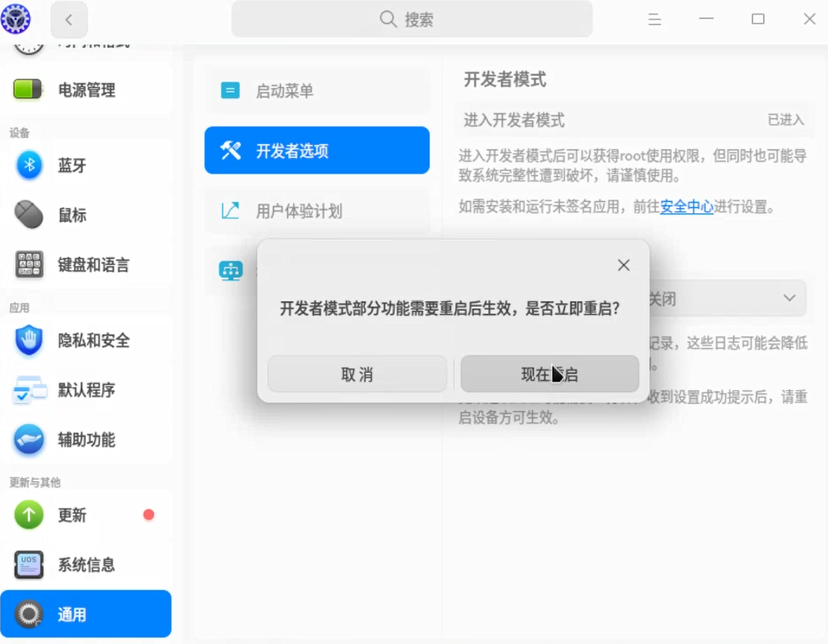Open the system info UOS icon
828x644 pixels.
click(x=29, y=565)
